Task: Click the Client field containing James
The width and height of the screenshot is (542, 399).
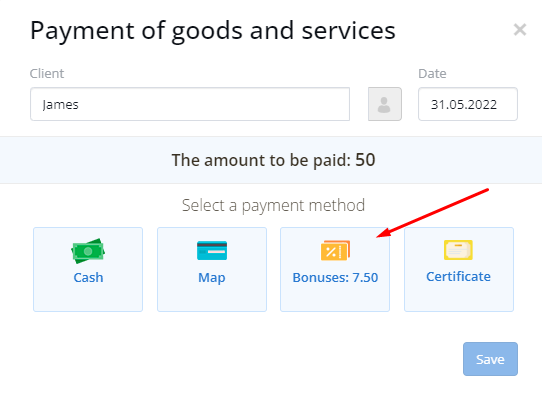Action: click(x=190, y=104)
